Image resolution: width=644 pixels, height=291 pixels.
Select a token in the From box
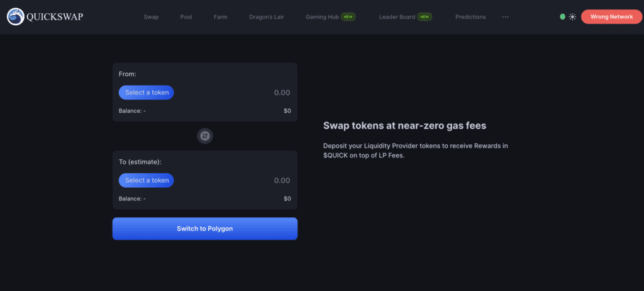[147, 92]
